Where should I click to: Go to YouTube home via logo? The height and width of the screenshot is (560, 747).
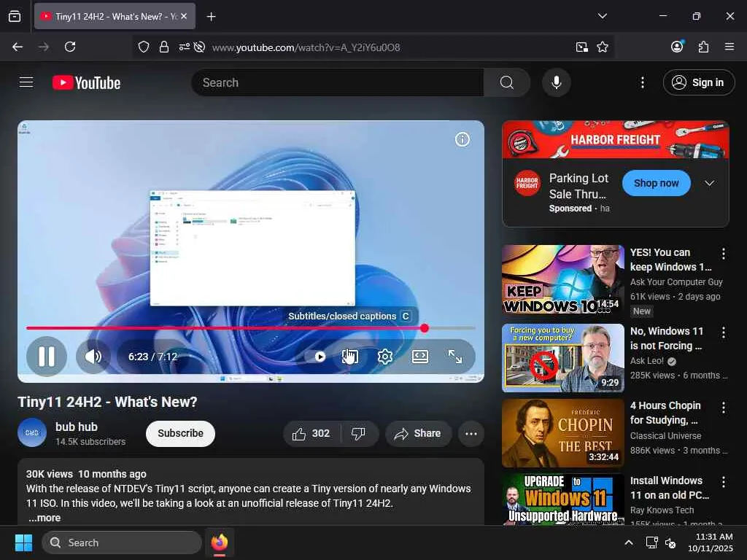click(x=86, y=83)
